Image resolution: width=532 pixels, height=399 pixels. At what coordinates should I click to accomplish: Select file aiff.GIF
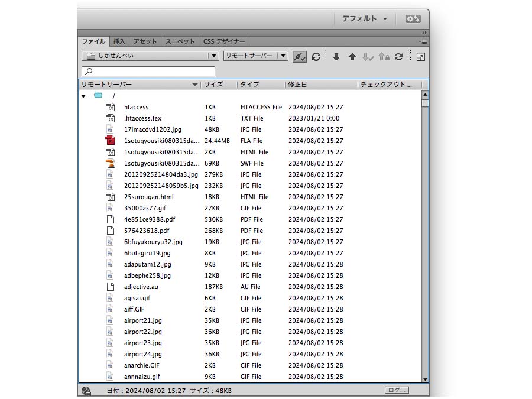[x=134, y=309]
